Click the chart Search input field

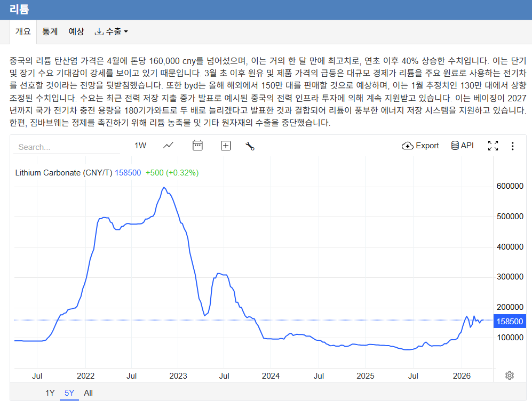tap(67, 147)
